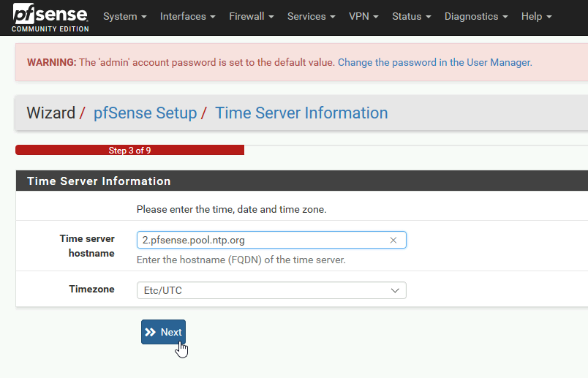This screenshot has height=378, width=588.
Task: Click the Step 3 of 9 progress bar
Action: coord(129,150)
